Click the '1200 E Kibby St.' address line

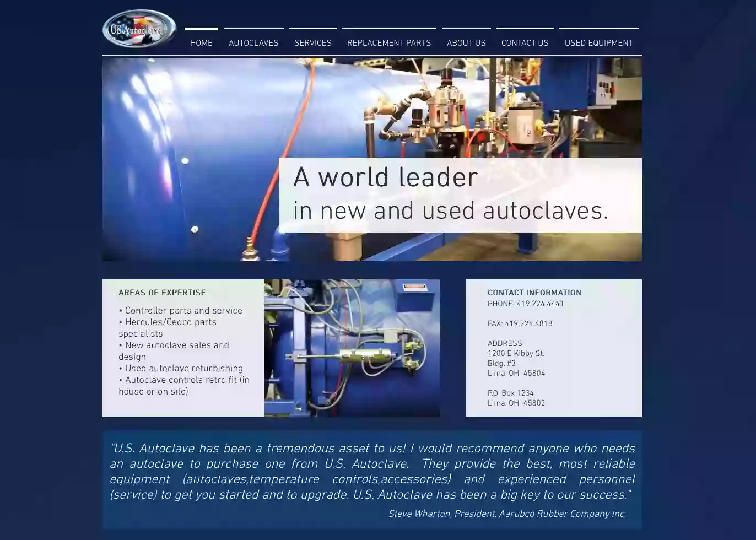[x=516, y=354]
